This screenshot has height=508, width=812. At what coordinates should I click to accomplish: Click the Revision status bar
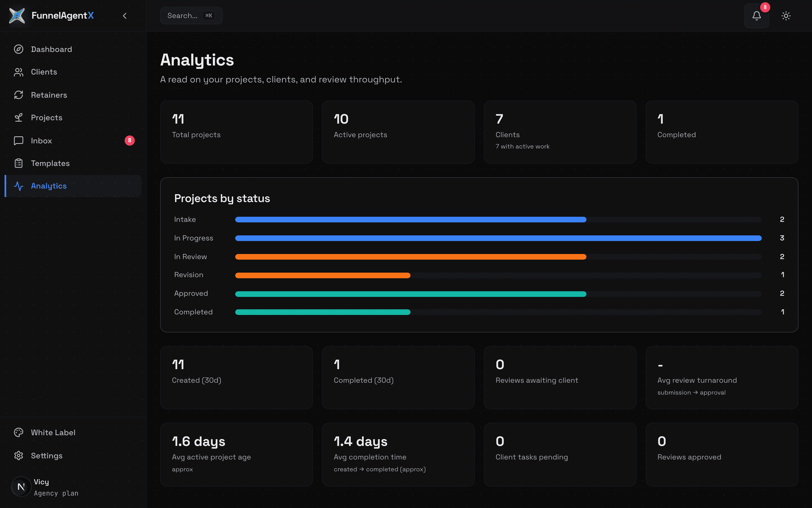click(x=323, y=275)
